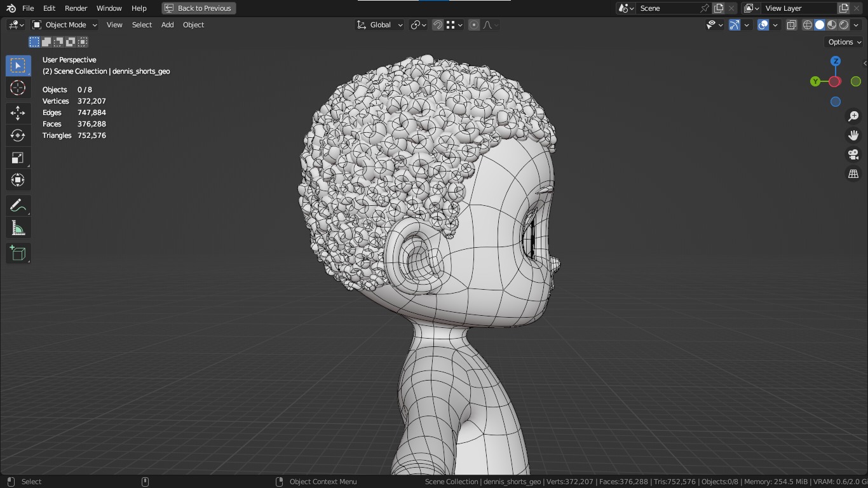Open the overlays settings dropdown arrow

pyautogui.click(x=775, y=25)
